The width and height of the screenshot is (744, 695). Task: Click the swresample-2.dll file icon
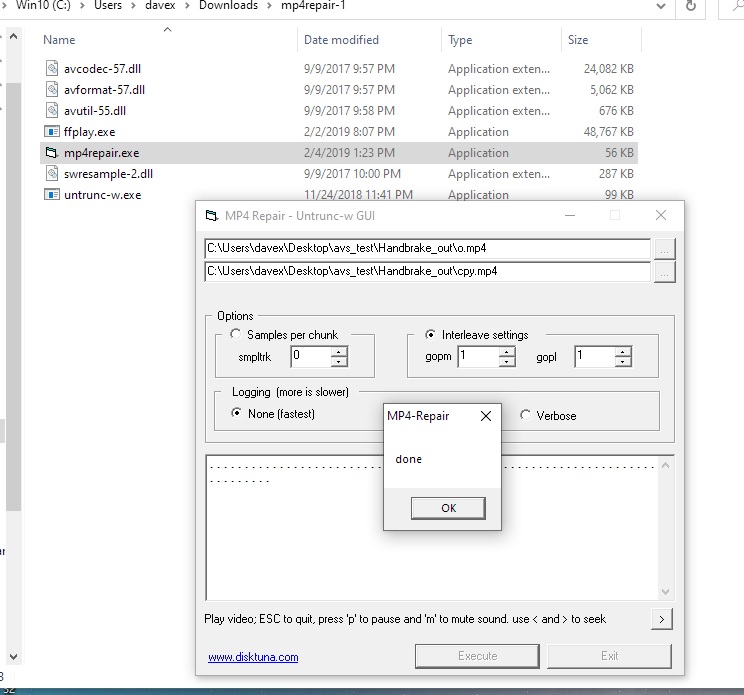coord(52,173)
